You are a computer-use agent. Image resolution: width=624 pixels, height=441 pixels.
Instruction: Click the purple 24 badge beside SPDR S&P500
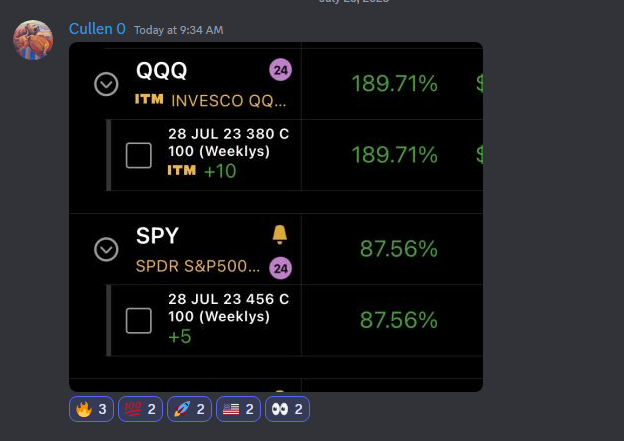(281, 268)
